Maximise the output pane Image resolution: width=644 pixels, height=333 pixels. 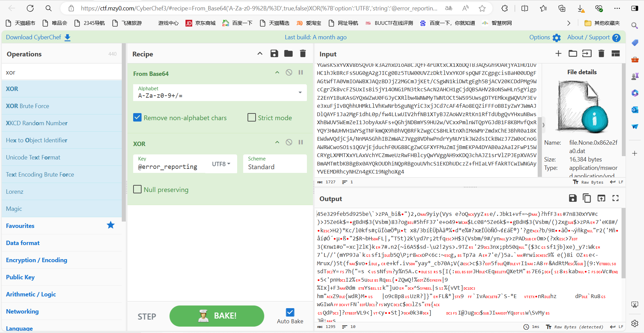click(615, 198)
